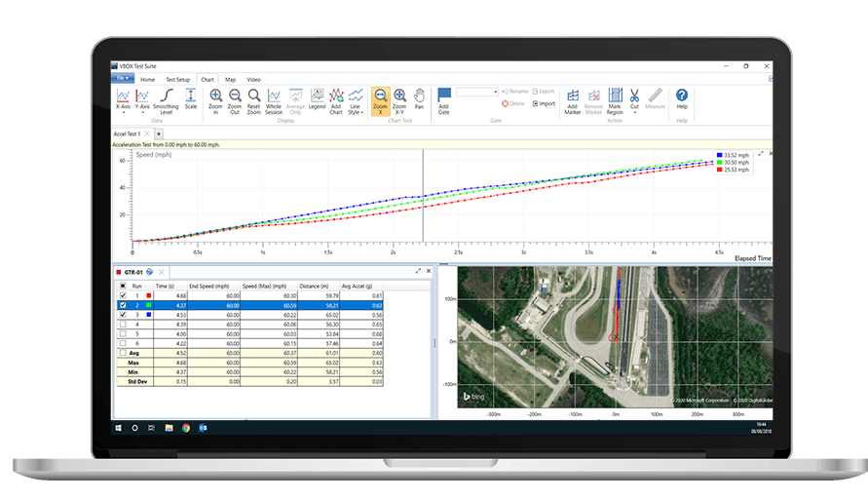Select the Pan hand tool

(420, 96)
